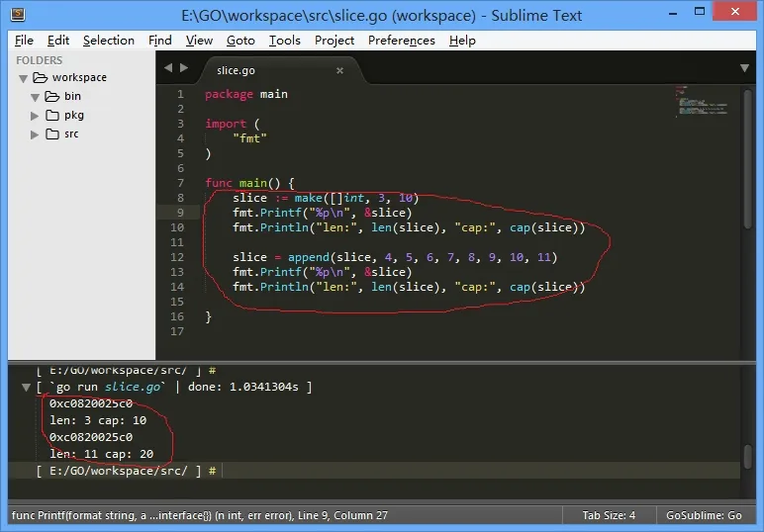The height and width of the screenshot is (532, 764).
Task: Click the console panel vertical scrollbar
Action: coord(748,457)
